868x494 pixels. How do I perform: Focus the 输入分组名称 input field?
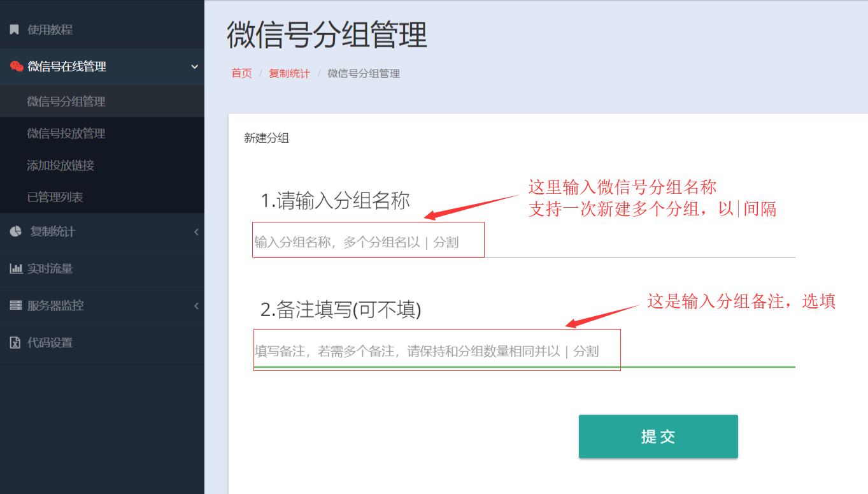524,242
